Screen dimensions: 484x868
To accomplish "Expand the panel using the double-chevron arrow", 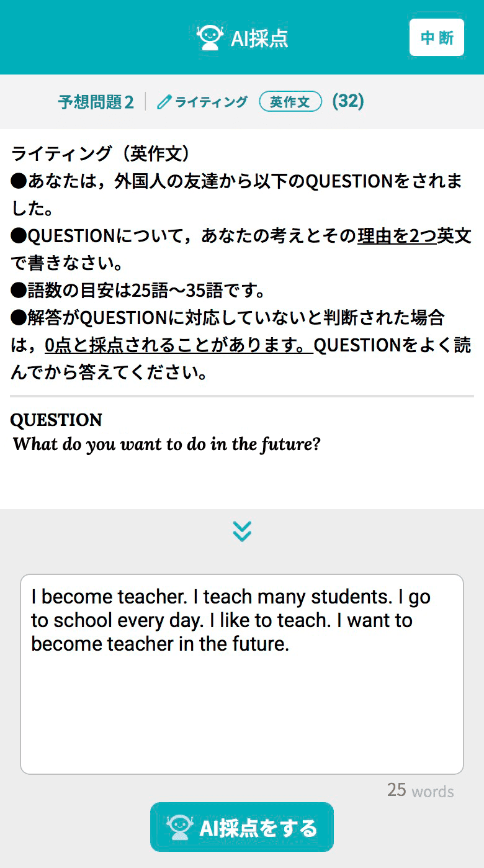I will coord(242,531).
